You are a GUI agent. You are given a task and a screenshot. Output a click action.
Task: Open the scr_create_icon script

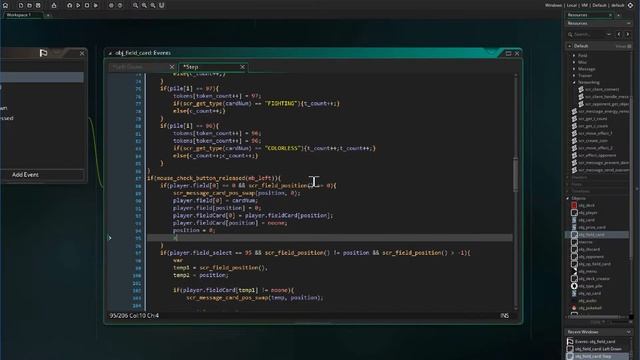(593, 141)
